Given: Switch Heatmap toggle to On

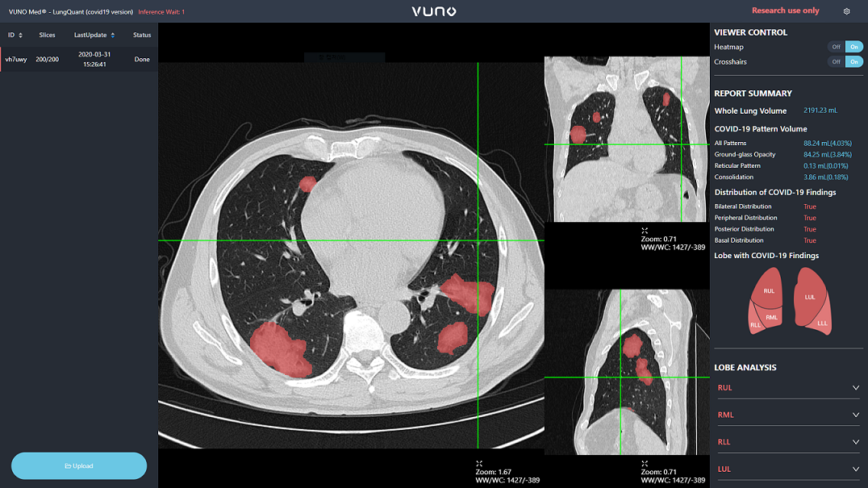Looking at the screenshot, I should (x=854, y=48).
